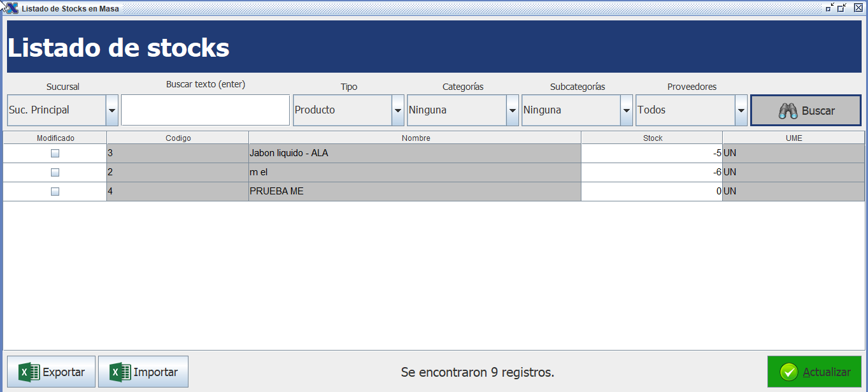868x392 pixels.
Task: Edit stock value -5 cell
Action: [x=652, y=154]
